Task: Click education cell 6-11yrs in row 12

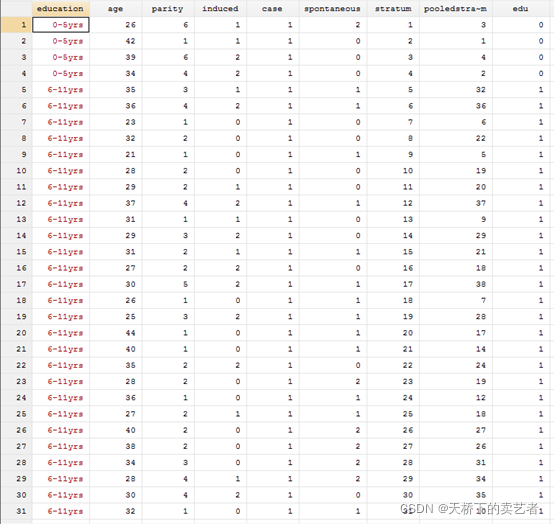Action: (61, 203)
